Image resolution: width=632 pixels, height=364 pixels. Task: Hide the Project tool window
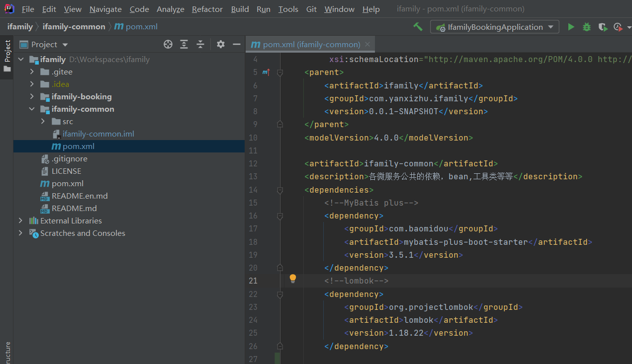237,44
